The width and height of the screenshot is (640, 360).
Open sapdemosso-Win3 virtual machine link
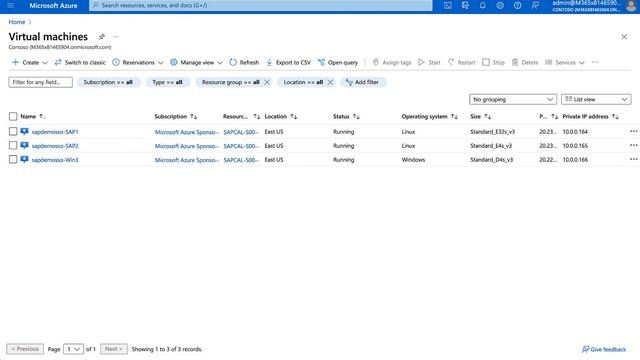pos(55,160)
